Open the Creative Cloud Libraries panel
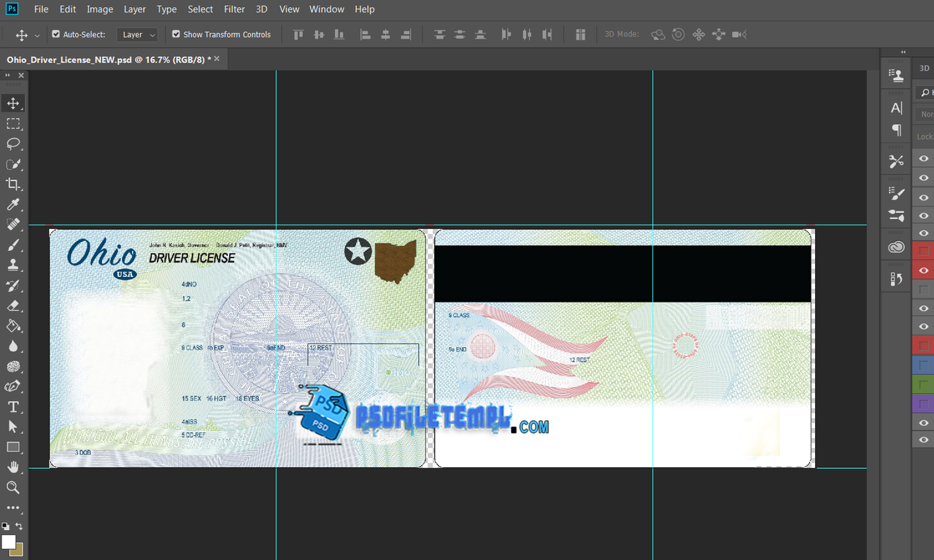Screen dimensions: 934x560 click(x=897, y=248)
